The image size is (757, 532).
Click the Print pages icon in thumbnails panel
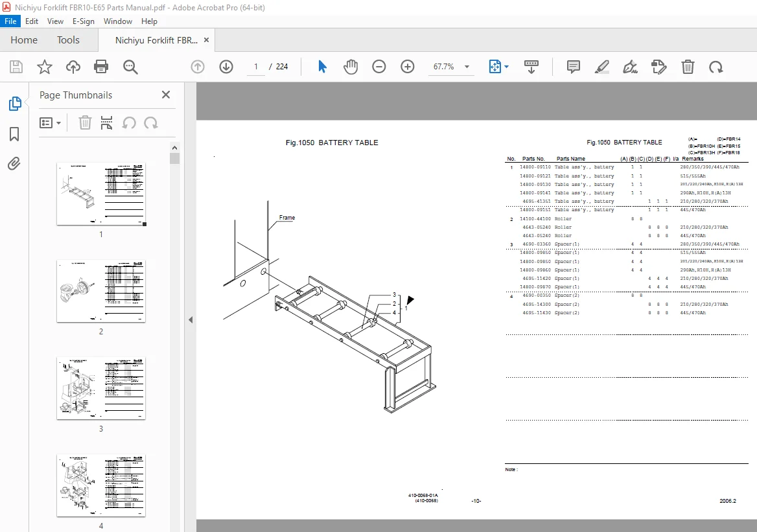point(107,122)
